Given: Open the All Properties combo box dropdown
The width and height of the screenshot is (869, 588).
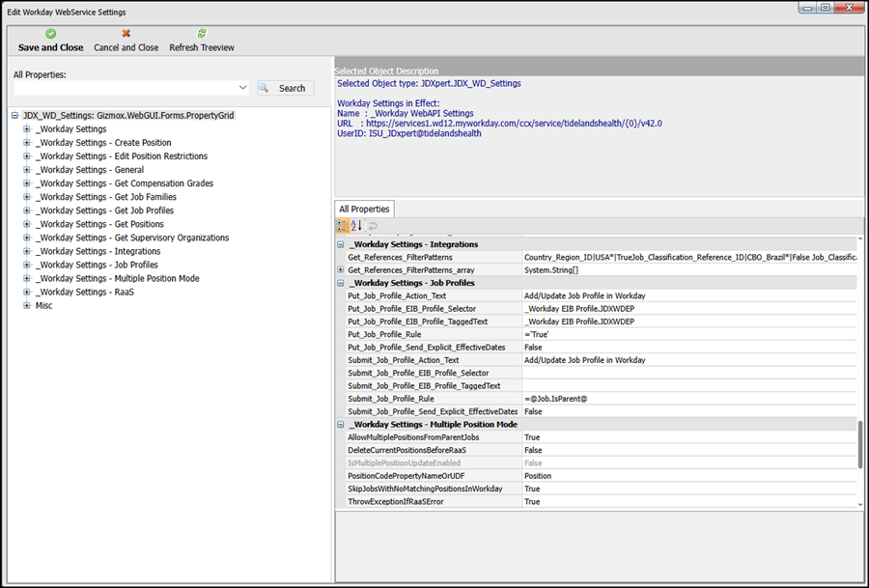Looking at the screenshot, I should coord(242,88).
